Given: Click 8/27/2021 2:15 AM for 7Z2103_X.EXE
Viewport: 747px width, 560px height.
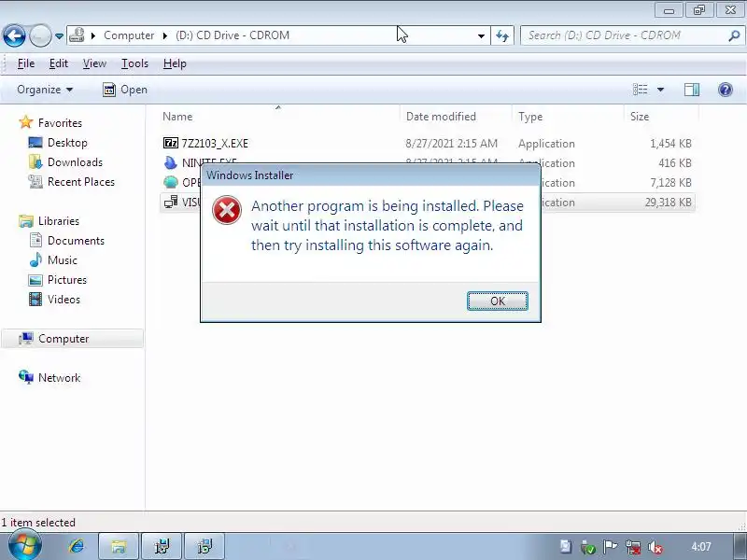Looking at the screenshot, I should [x=452, y=144].
